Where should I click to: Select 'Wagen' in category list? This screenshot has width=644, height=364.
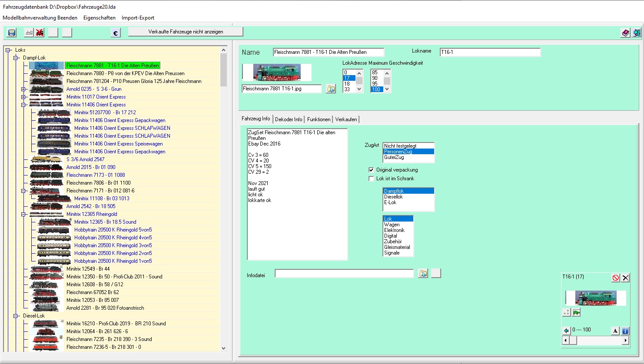(398, 225)
